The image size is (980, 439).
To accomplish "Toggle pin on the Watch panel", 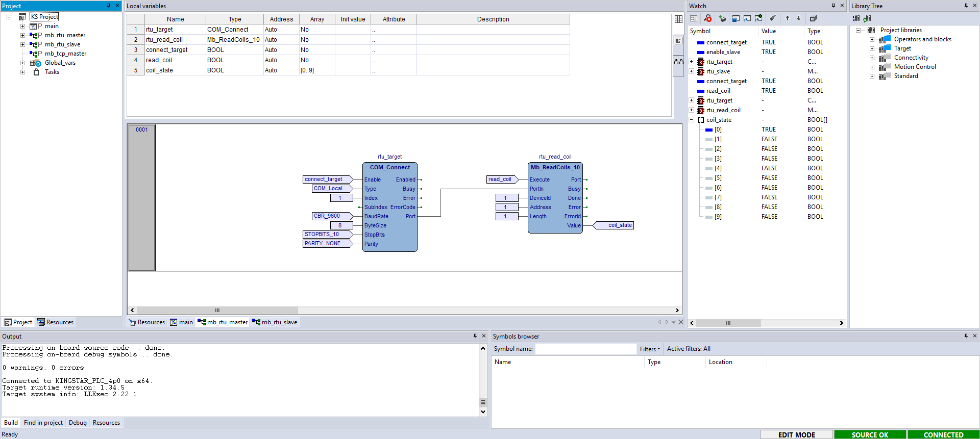I will [x=834, y=6].
